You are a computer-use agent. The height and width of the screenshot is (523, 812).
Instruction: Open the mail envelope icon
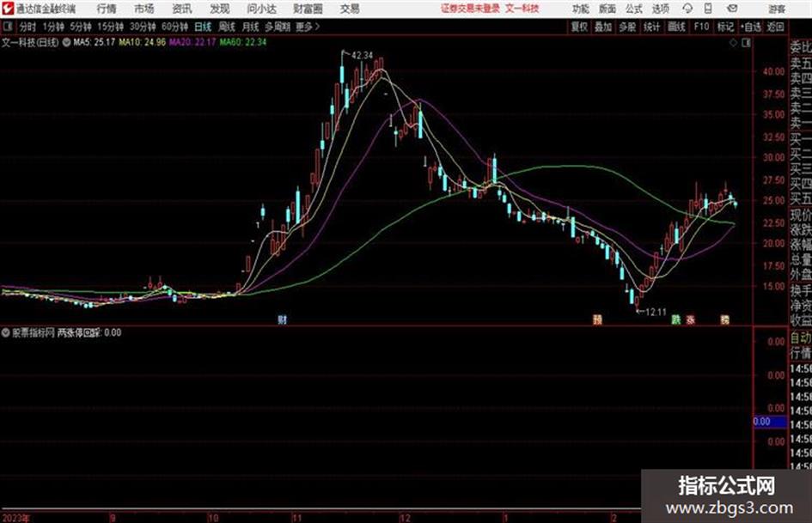(x=732, y=9)
